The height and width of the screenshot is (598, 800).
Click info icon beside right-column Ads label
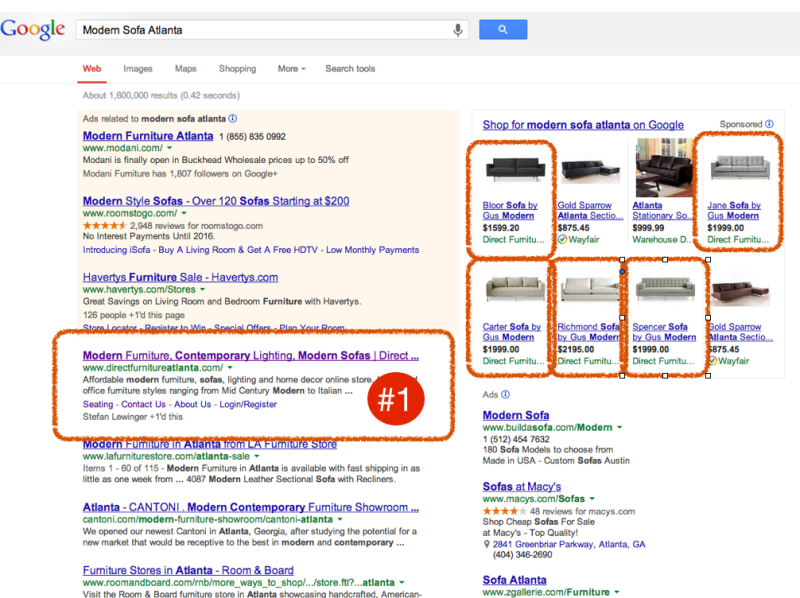click(x=505, y=394)
